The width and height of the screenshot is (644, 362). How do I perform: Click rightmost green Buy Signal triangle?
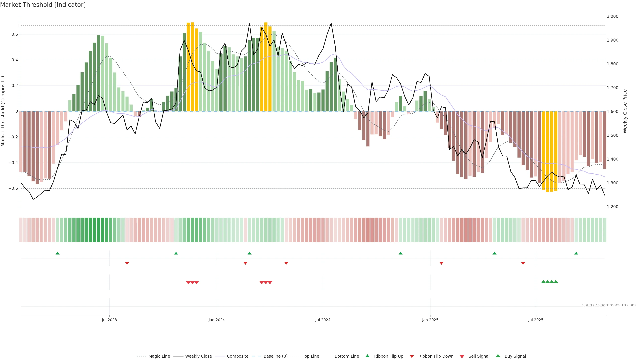[556, 282]
